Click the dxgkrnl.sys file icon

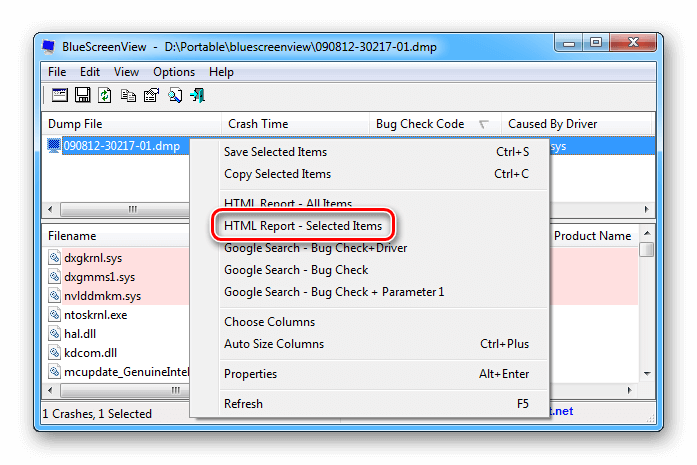click(55, 258)
